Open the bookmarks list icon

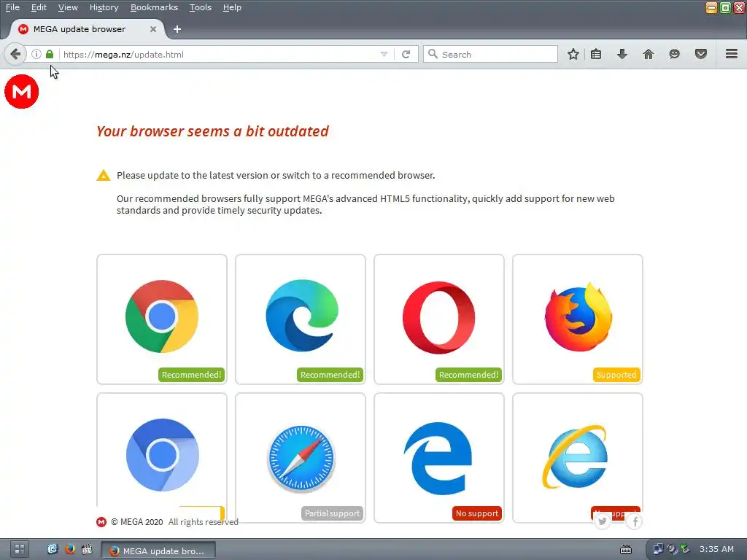pos(596,54)
